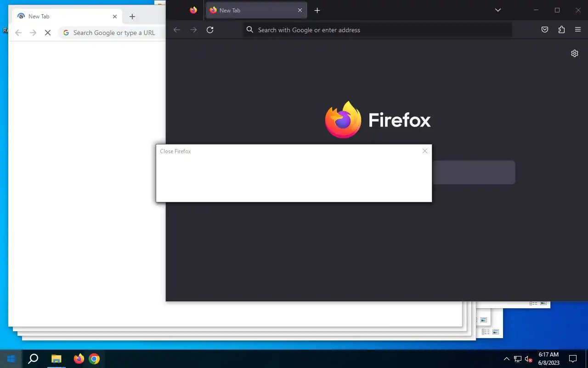Click the search magnifier in the Firefox address bar
The image size is (588, 368).
[250, 30]
